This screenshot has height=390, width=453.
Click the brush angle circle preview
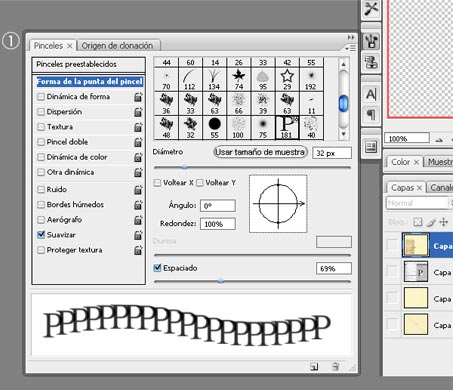278,203
